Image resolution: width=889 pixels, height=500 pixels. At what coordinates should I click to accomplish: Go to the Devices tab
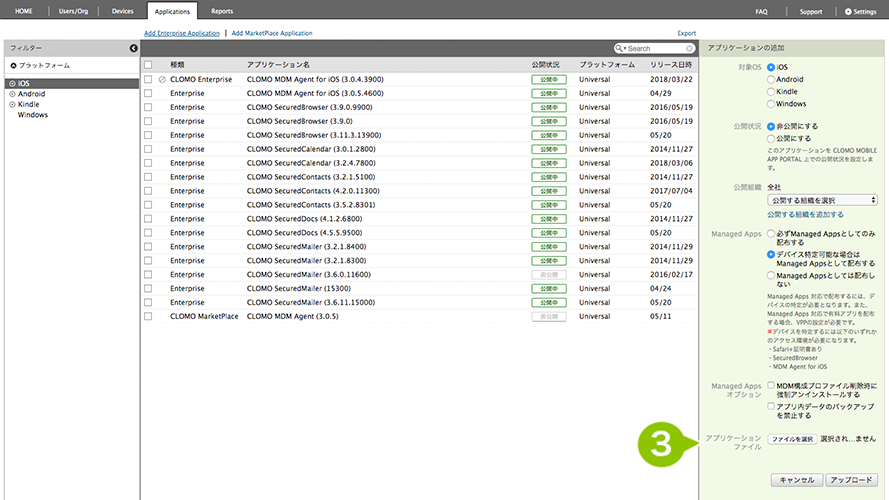point(122,11)
